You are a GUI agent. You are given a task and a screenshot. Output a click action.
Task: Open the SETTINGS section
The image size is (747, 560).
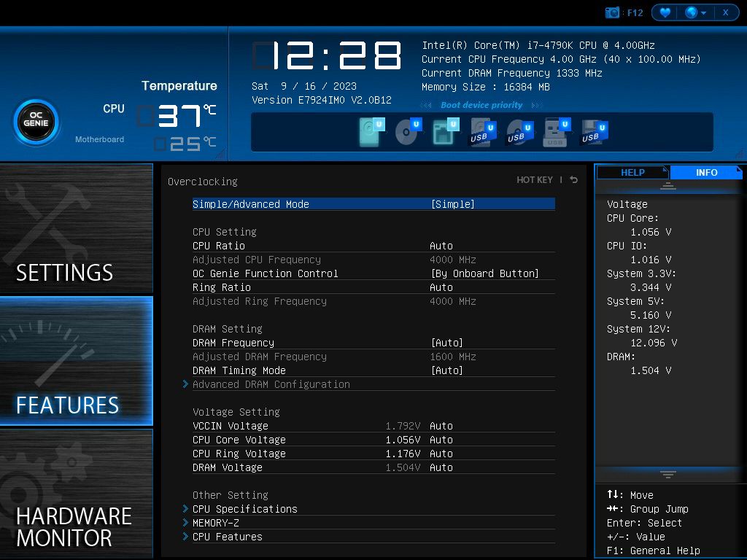[76, 228]
